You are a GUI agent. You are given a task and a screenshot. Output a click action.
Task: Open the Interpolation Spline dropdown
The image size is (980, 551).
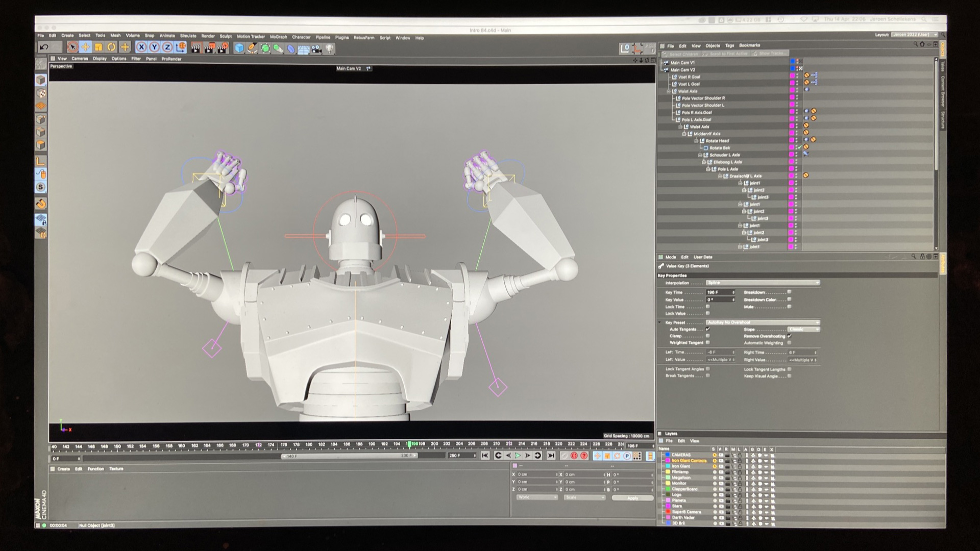tap(763, 283)
